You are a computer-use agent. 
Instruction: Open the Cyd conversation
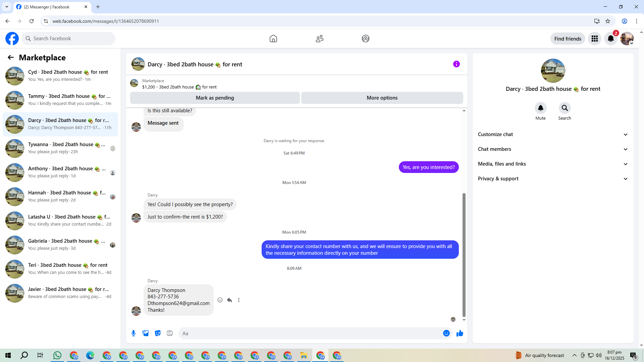point(60,76)
